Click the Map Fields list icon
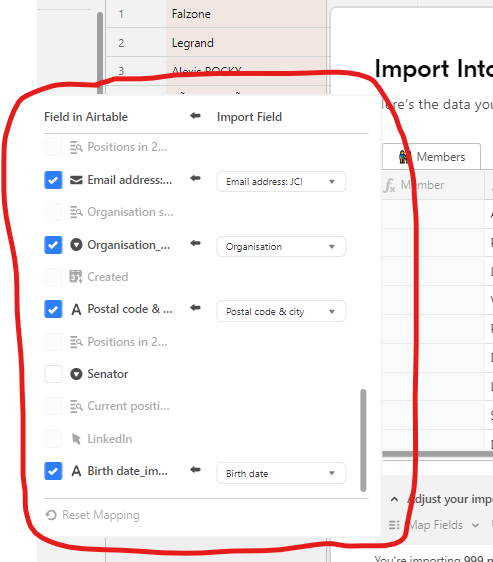 click(x=394, y=525)
